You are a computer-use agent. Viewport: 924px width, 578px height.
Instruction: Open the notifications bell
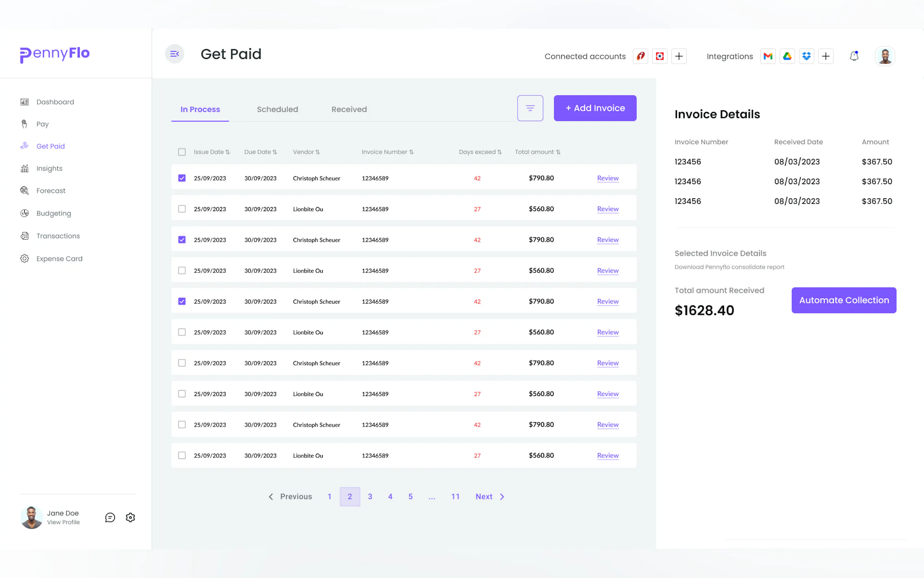(854, 56)
